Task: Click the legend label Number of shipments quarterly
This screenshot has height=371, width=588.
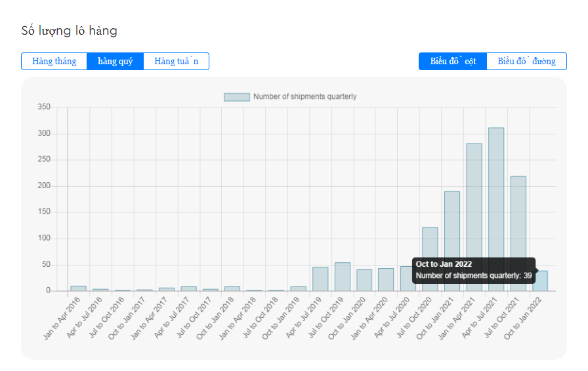Action: (304, 97)
